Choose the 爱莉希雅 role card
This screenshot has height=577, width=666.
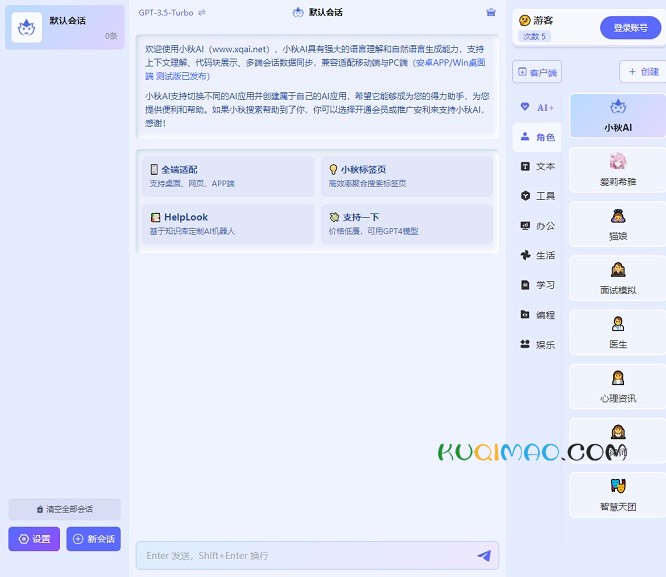pyautogui.click(x=618, y=170)
